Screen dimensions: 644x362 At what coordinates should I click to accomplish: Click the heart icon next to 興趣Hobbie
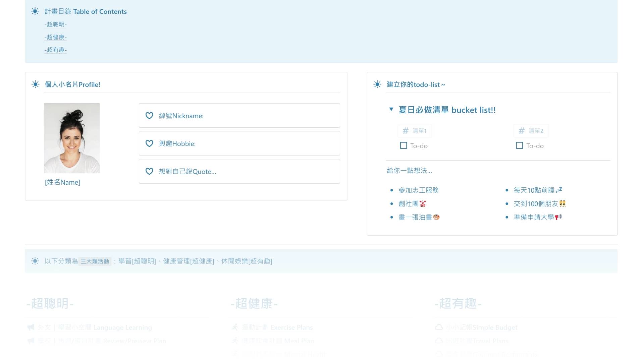click(x=149, y=143)
